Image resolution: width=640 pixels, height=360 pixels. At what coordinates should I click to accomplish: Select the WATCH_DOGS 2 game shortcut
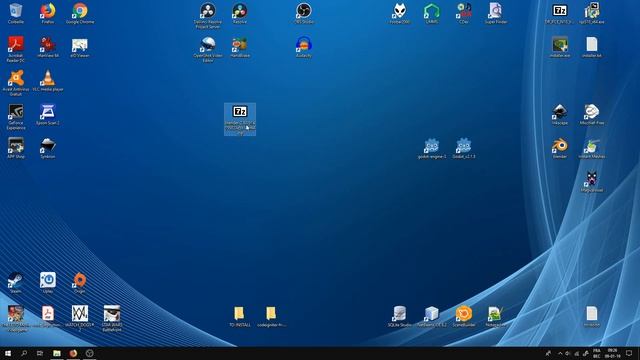tap(80, 318)
